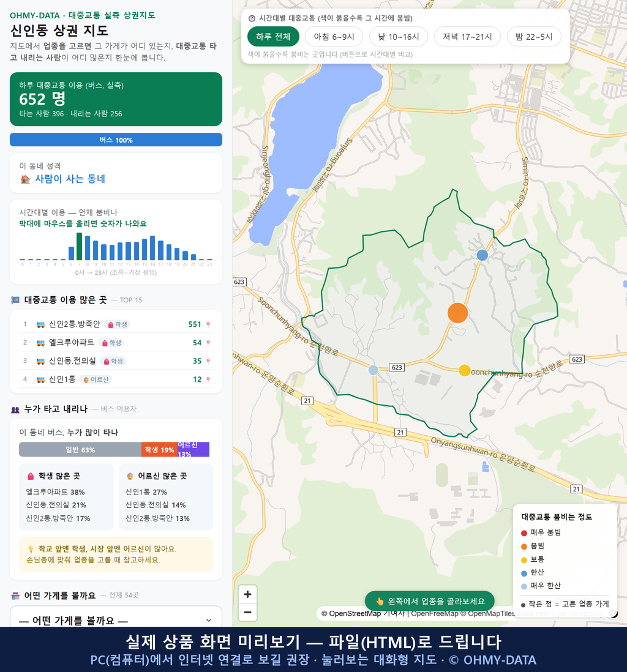Click 어르신 tag on 신인1통 row
627x672 pixels.
tap(96, 379)
